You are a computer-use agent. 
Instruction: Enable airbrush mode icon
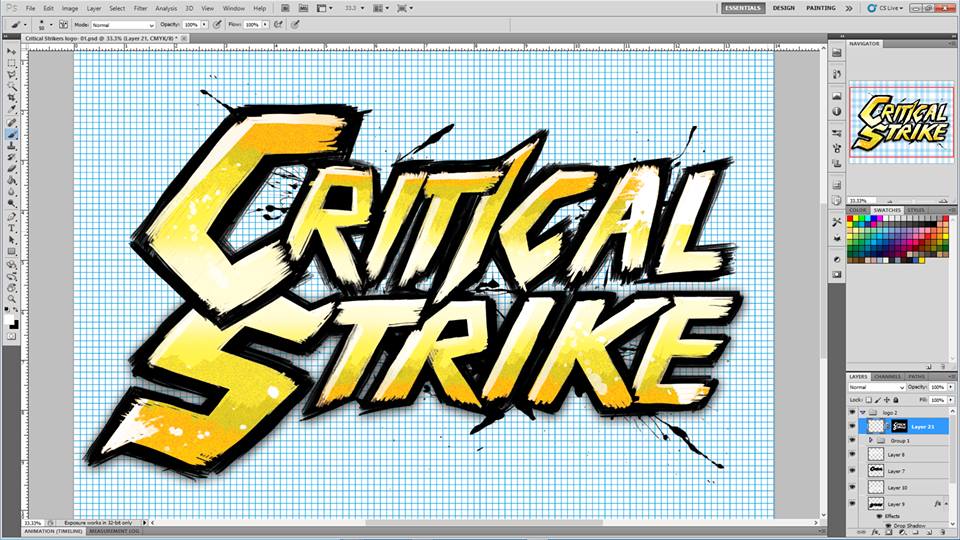[279, 24]
